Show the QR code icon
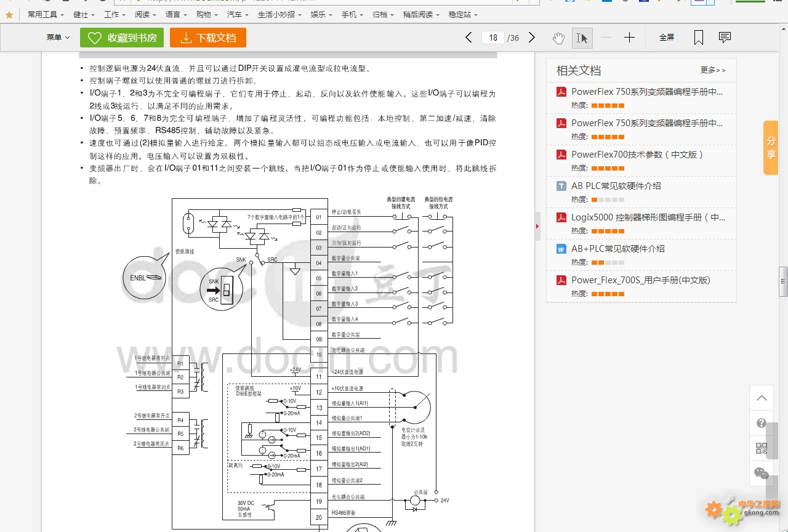 click(762, 448)
